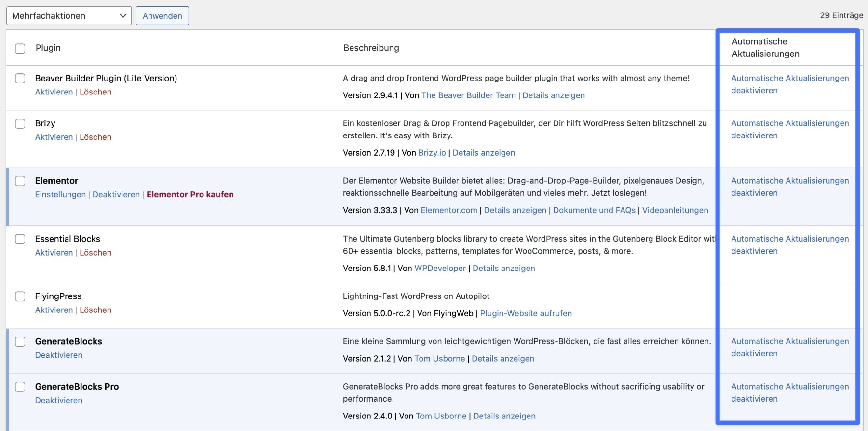The height and width of the screenshot is (431, 868).
Task: Check the Beaver Builder Plugin checkbox
Action: pyautogui.click(x=20, y=79)
